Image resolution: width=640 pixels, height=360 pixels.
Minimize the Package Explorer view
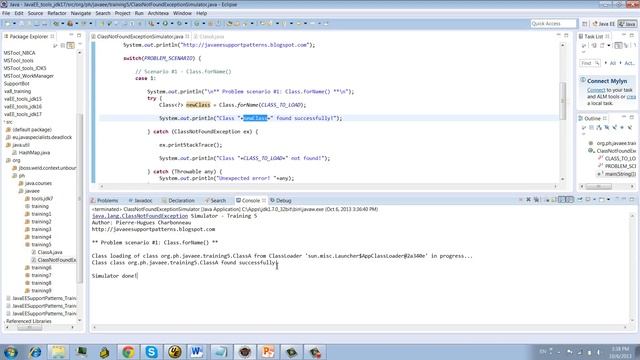click(71, 35)
